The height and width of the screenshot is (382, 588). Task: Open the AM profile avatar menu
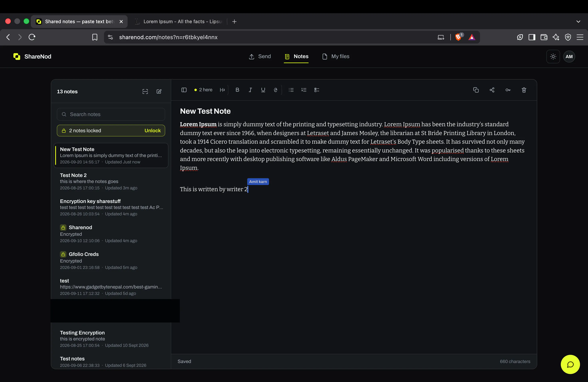[x=569, y=57]
